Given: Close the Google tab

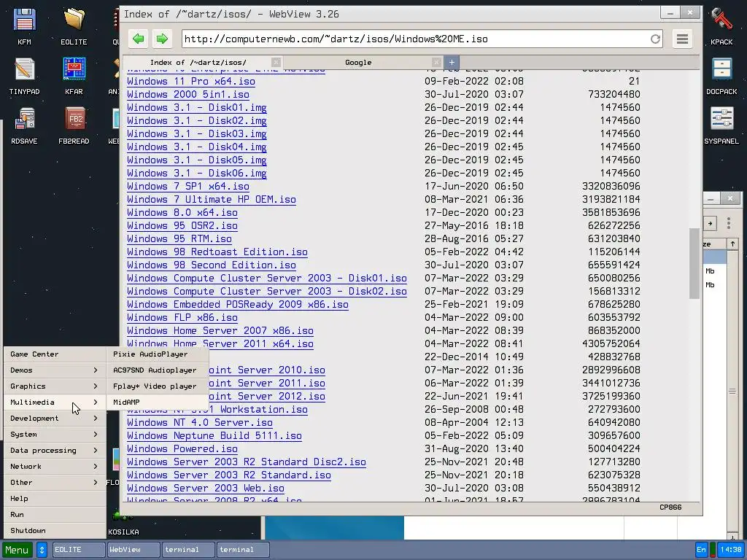Looking at the screenshot, I should [x=436, y=63].
